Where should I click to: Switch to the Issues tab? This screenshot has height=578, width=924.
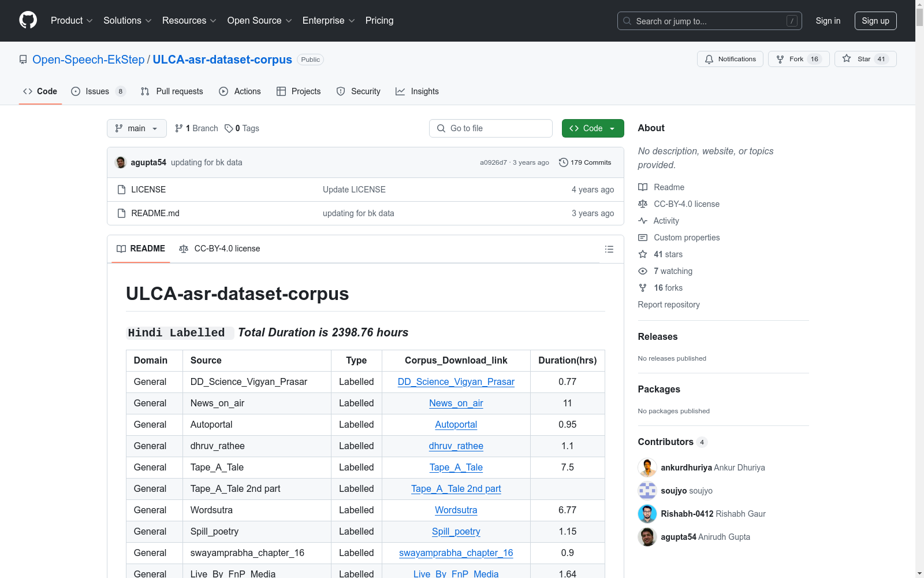coord(98,91)
